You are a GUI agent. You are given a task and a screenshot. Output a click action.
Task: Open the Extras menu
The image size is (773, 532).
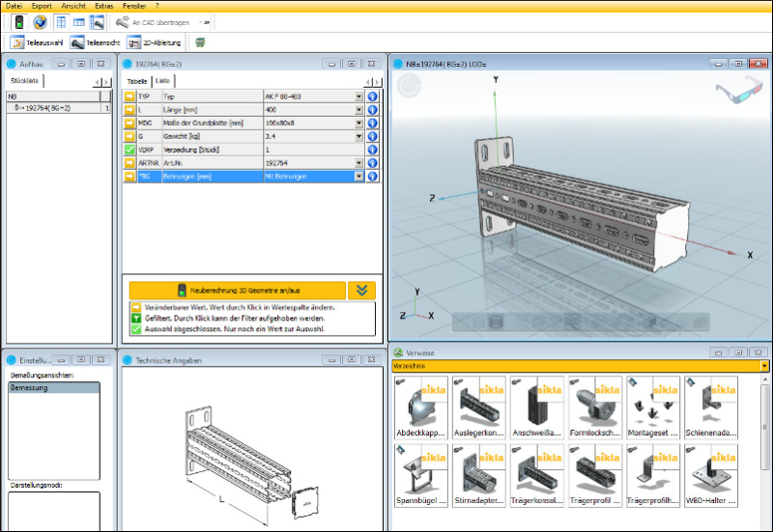point(104,6)
